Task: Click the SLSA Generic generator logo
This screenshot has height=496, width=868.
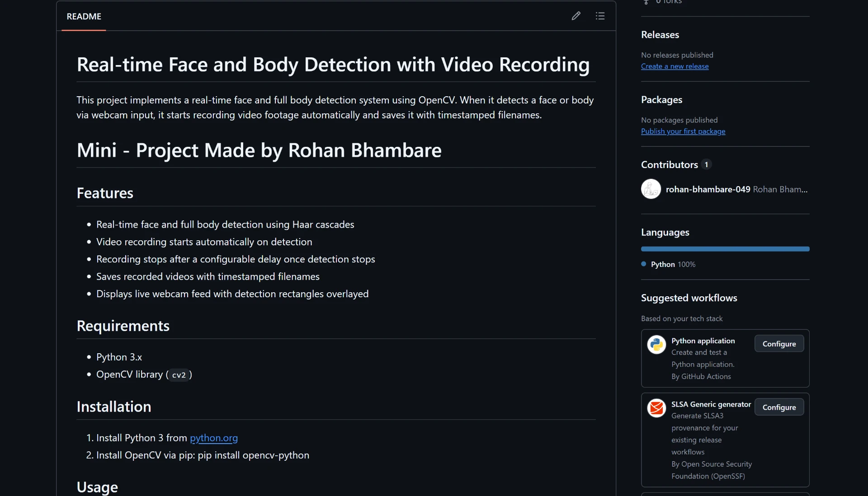Action: point(656,407)
